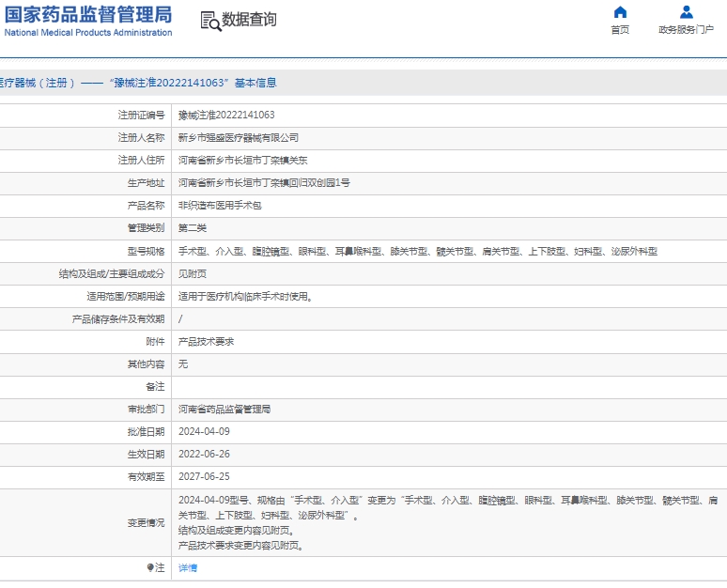Click the 数据查询 search document icon

click(x=211, y=22)
